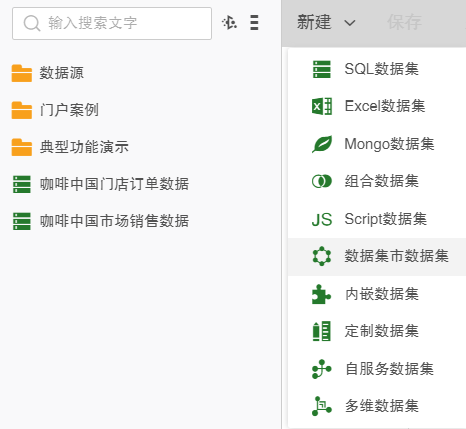Open 咖啡中国门店订单数据 dataset
Image resolution: width=466 pixels, height=429 pixels.
[100, 184]
